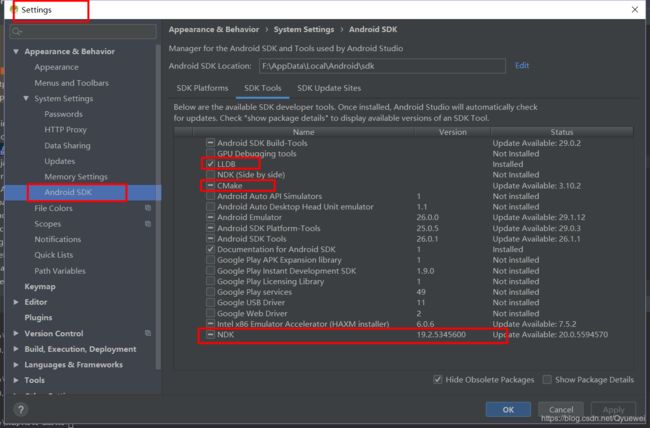
Task: Open the SDK Update Sites tab
Action: point(329,88)
